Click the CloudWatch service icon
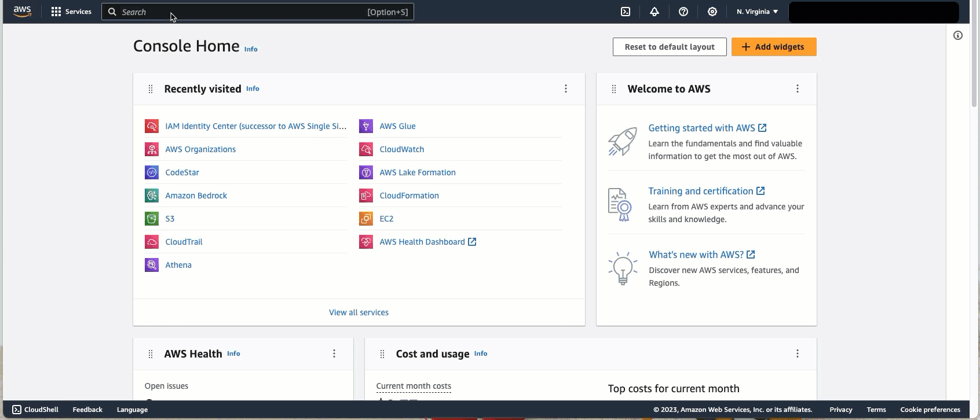The width and height of the screenshot is (980, 420). point(366,149)
